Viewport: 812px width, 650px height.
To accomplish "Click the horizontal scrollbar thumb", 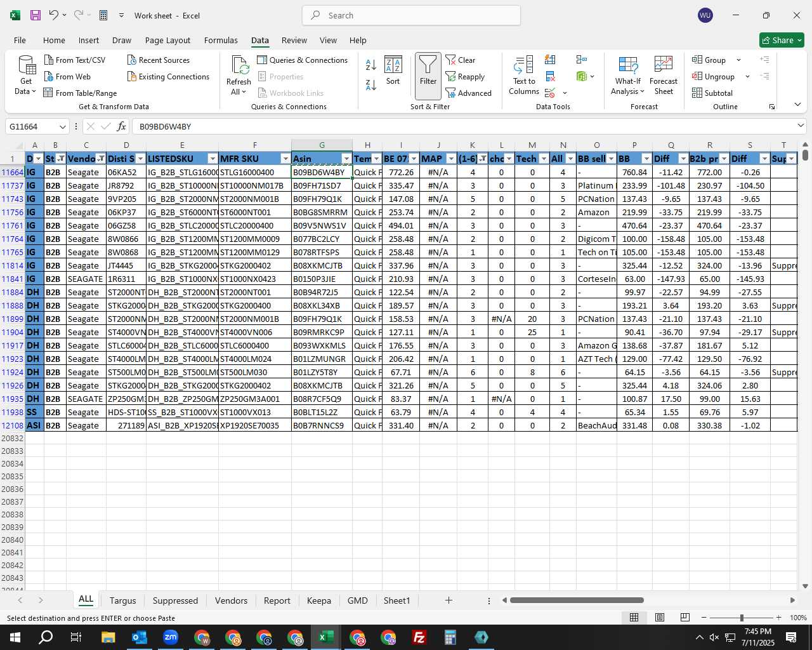I will click(577, 600).
